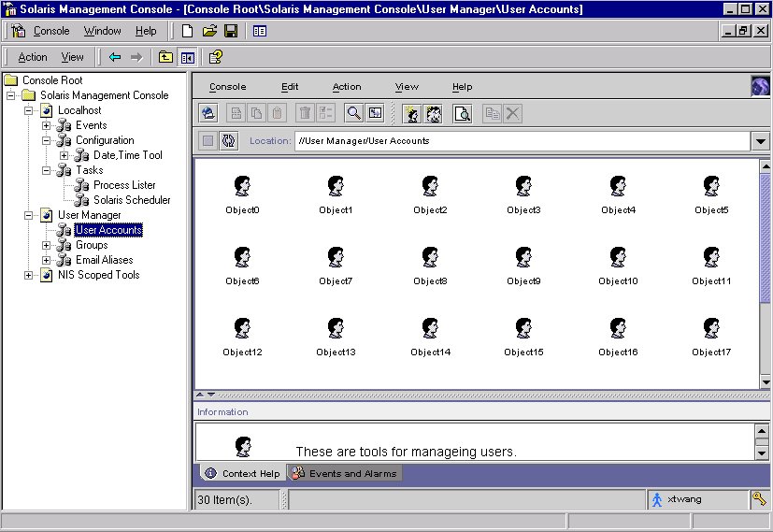This screenshot has width=773, height=532.
Task: Select the Object9 user icon
Action: point(523,257)
